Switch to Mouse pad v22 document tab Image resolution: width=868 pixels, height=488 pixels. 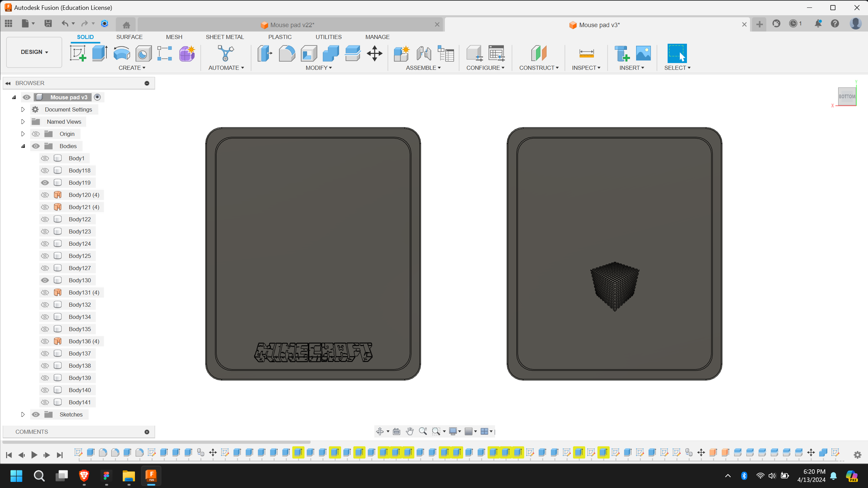pos(290,25)
